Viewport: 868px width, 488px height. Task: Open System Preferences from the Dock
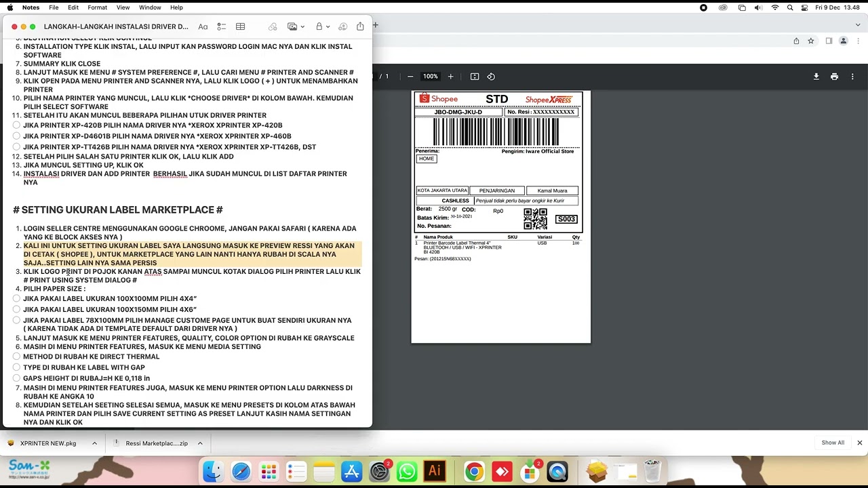(380, 471)
